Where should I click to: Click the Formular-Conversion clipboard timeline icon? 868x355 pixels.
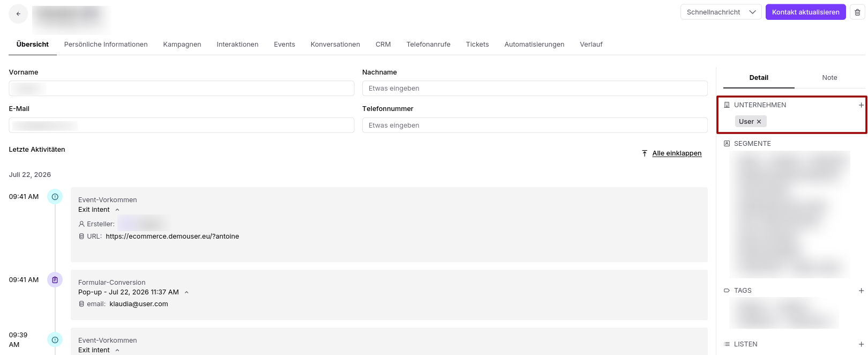55,280
